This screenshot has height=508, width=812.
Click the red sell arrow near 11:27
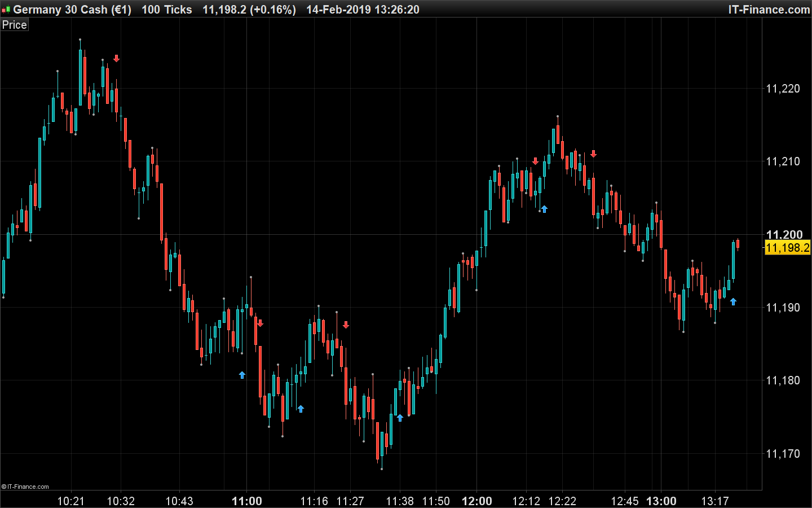click(x=346, y=325)
